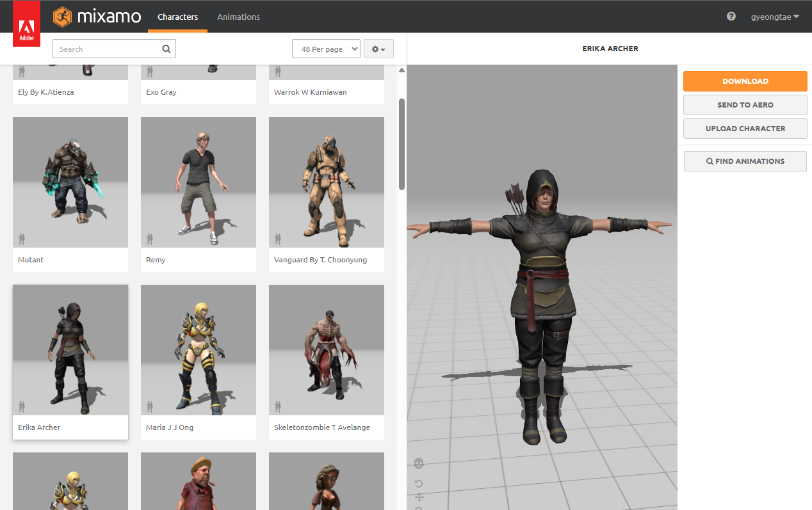Switch to the Characters tab

pos(177,17)
